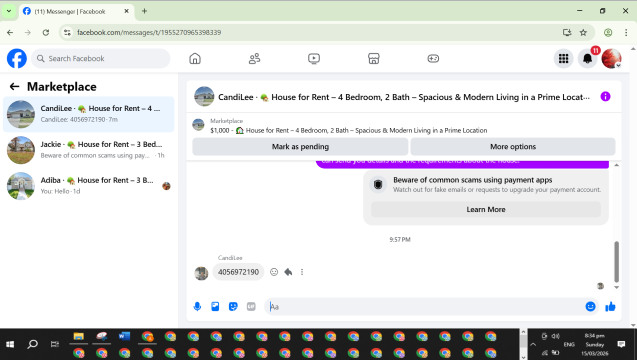Open Chrome three-dot menu
The width and height of the screenshot is (637, 360).
click(x=626, y=33)
